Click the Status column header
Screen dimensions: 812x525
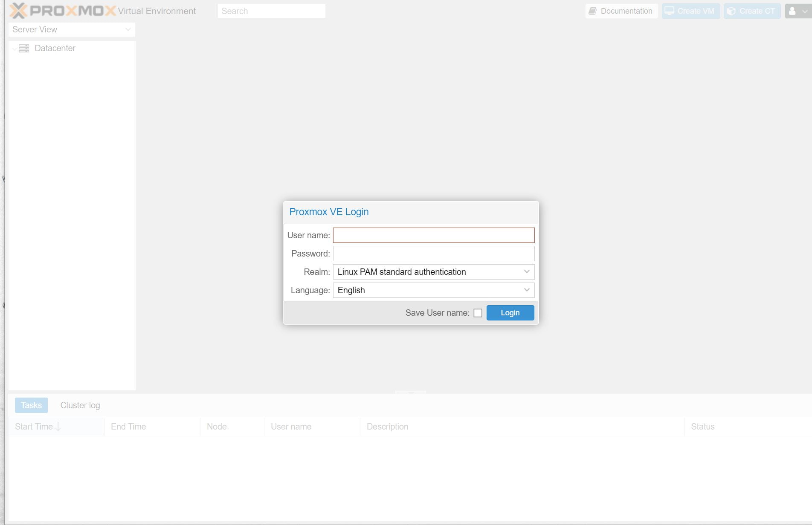click(x=702, y=427)
